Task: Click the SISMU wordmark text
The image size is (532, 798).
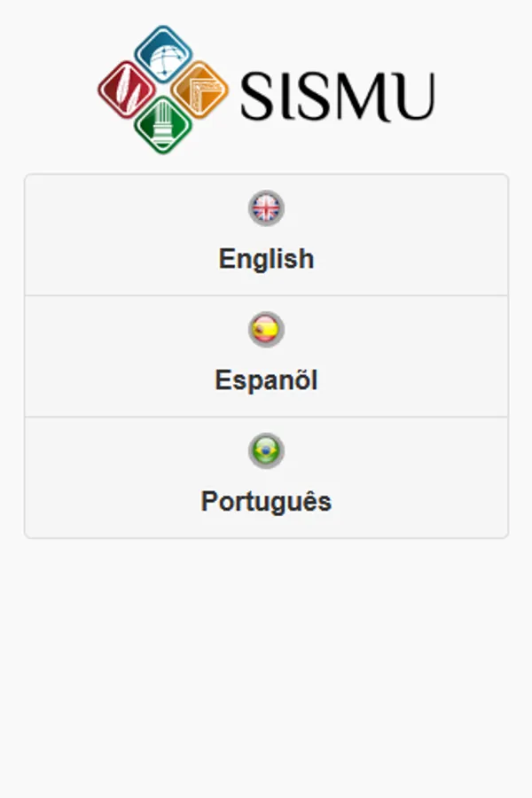Action: coord(337,96)
